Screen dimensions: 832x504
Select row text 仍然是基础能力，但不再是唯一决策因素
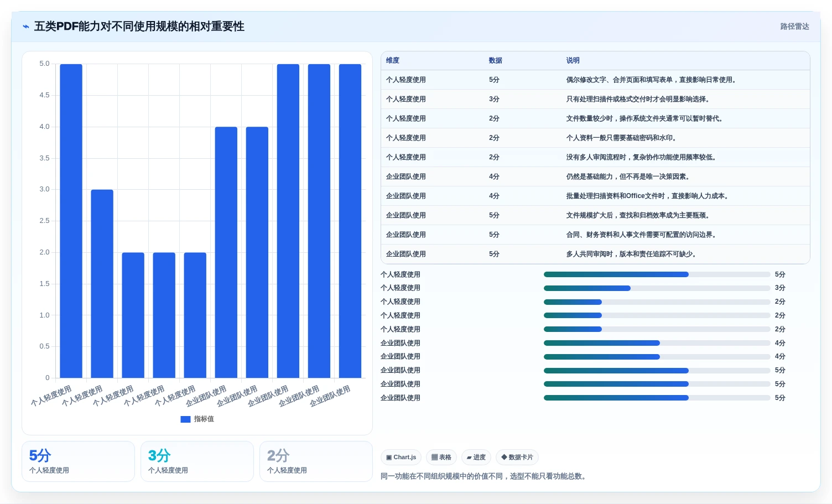coord(626,176)
